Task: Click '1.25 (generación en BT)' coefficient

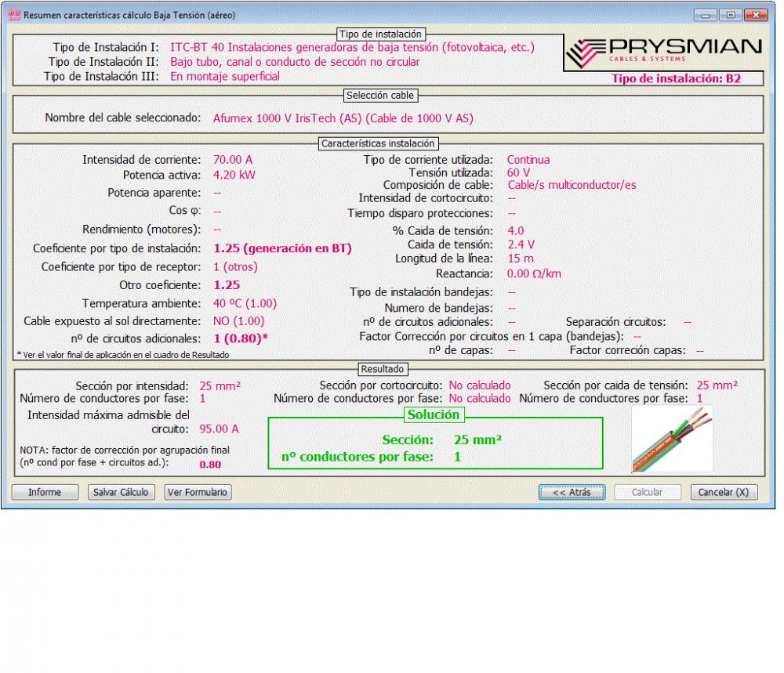Action: click(282, 248)
